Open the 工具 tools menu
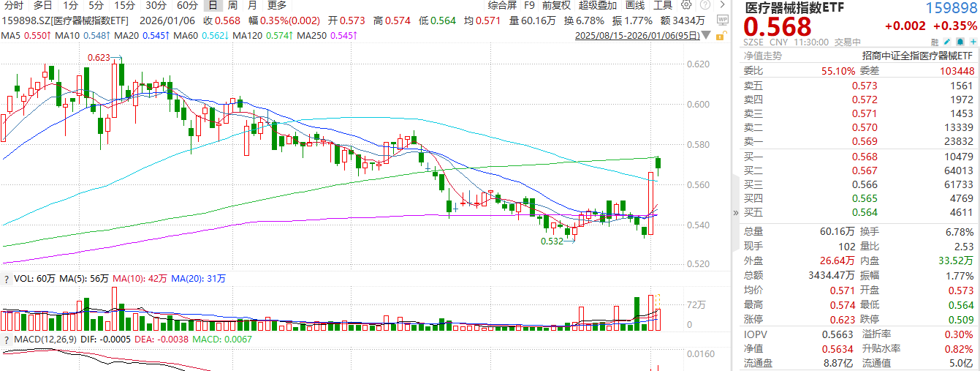Viewport: 980px width, 371px height. click(x=662, y=5)
